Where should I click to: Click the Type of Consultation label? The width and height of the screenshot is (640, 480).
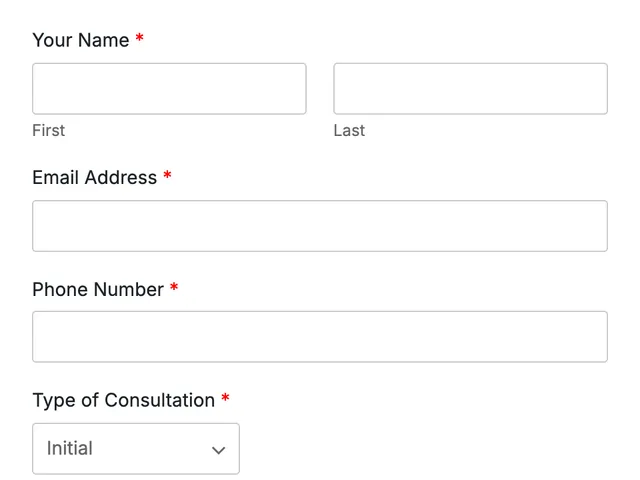pyautogui.click(x=124, y=400)
